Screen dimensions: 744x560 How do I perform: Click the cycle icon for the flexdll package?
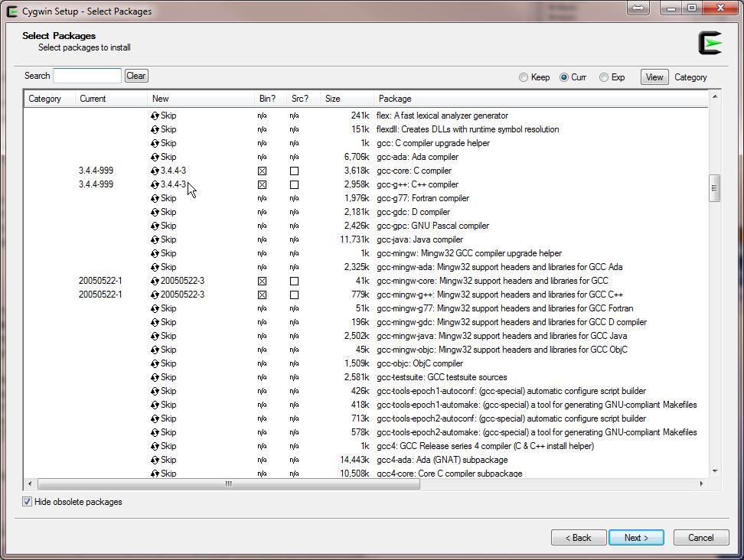click(155, 129)
